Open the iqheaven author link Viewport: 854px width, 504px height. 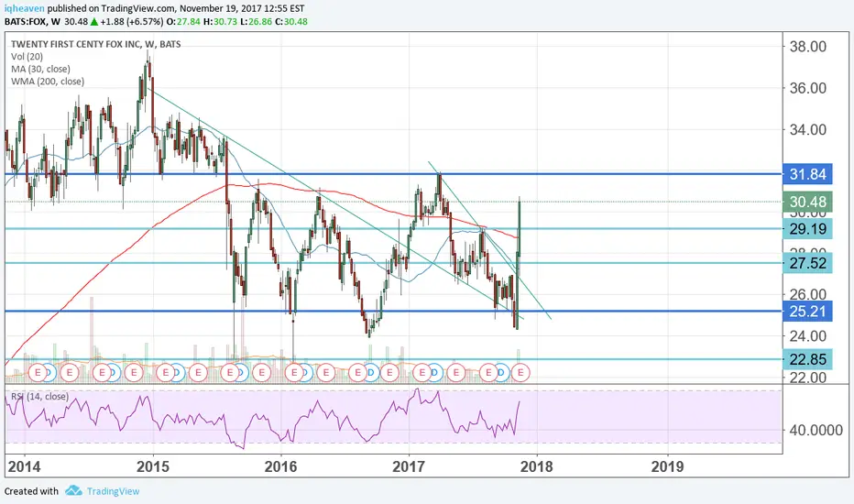coord(25,9)
